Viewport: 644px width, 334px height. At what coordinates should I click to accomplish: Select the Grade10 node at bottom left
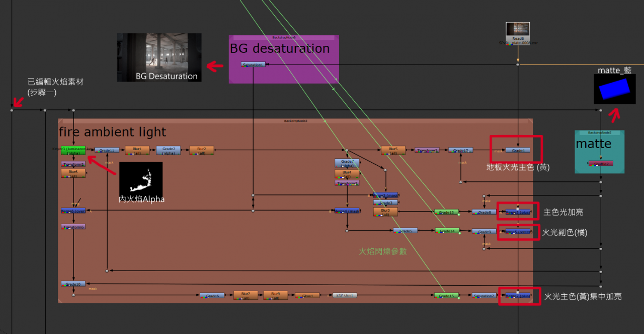pyautogui.click(x=73, y=284)
